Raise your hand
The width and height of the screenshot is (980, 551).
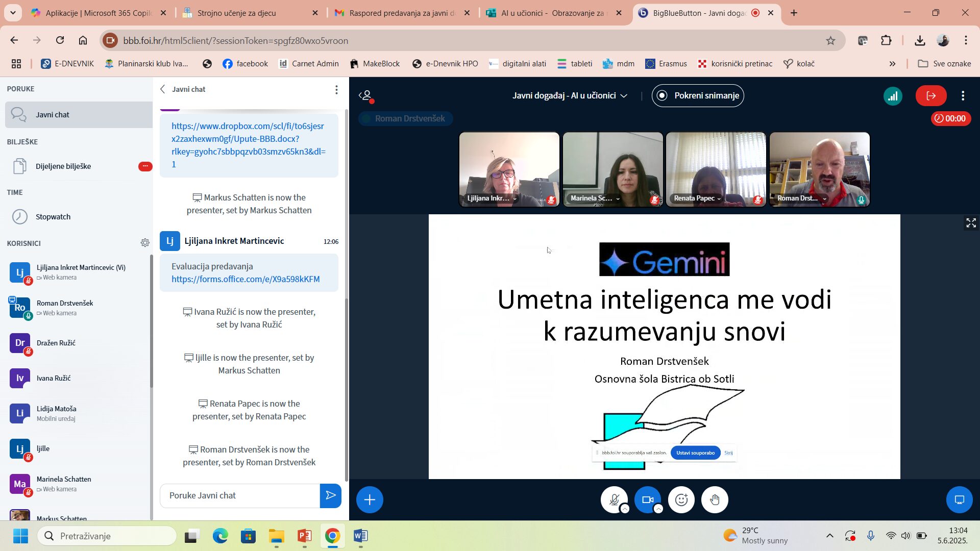click(715, 499)
